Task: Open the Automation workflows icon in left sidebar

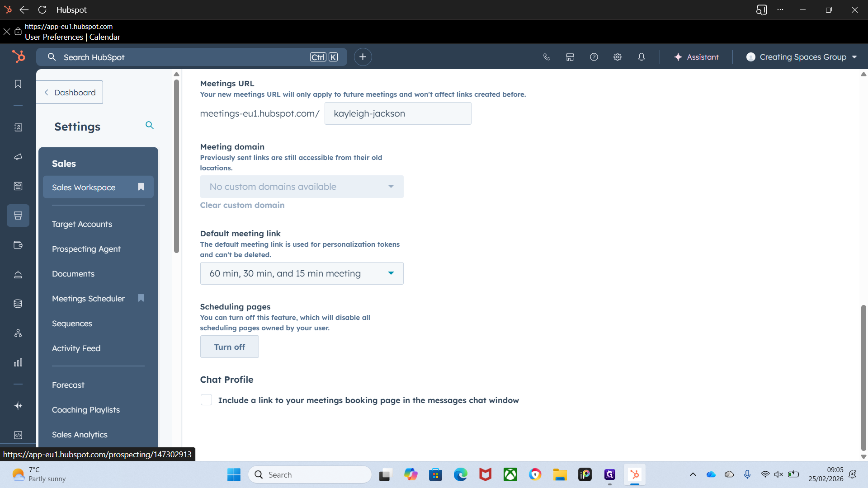Action: [18, 333]
